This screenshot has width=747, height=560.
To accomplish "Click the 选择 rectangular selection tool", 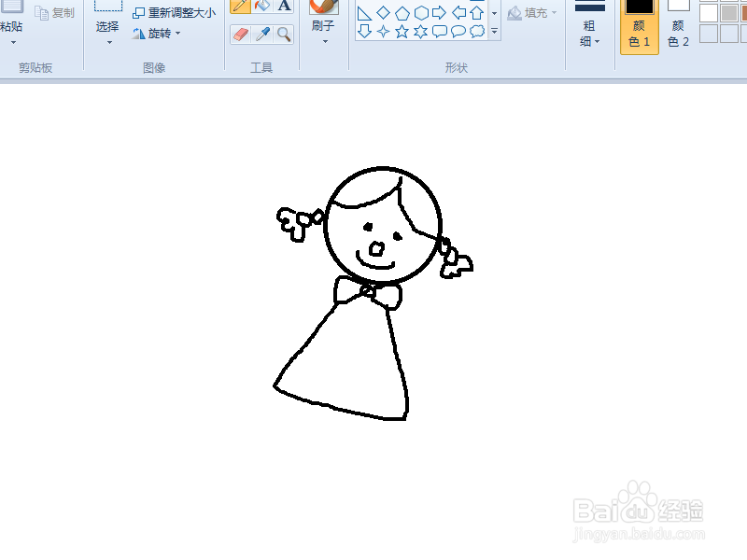I will 108,15.
